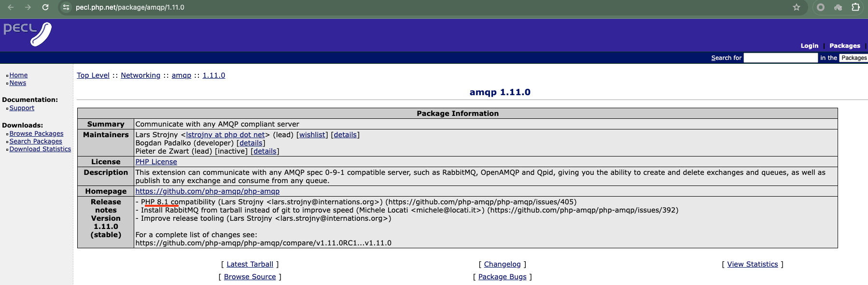
Task: Focus the address bar URL
Action: (x=130, y=7)
